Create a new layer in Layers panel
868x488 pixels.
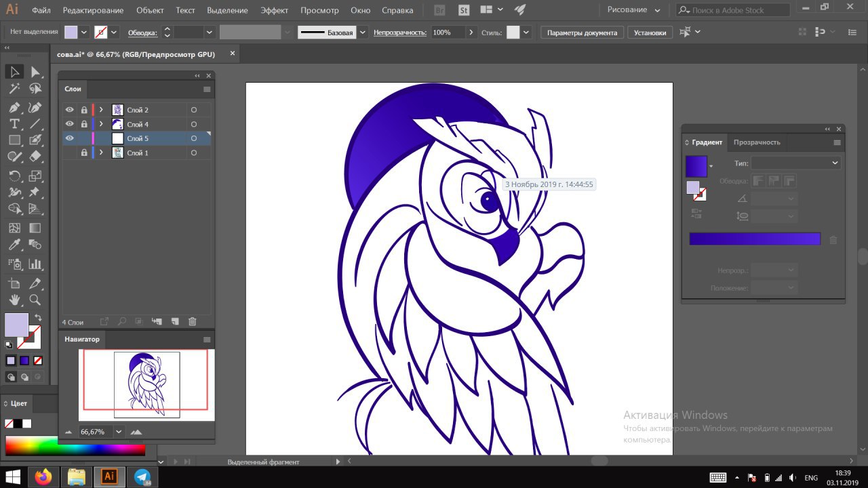pos(174,322)
